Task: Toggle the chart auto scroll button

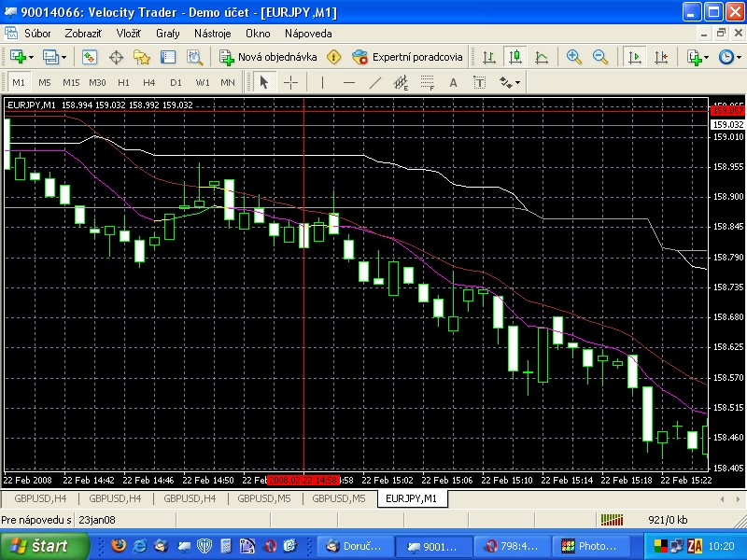Action: (635, 57)
